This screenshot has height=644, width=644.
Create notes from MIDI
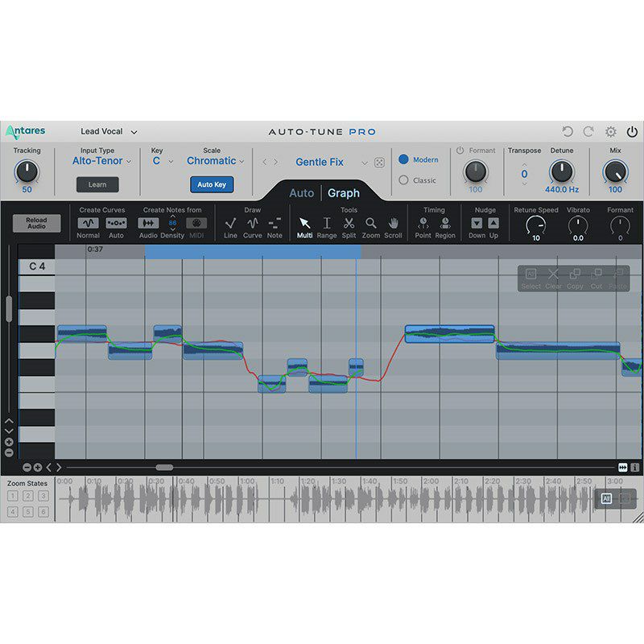196,223
